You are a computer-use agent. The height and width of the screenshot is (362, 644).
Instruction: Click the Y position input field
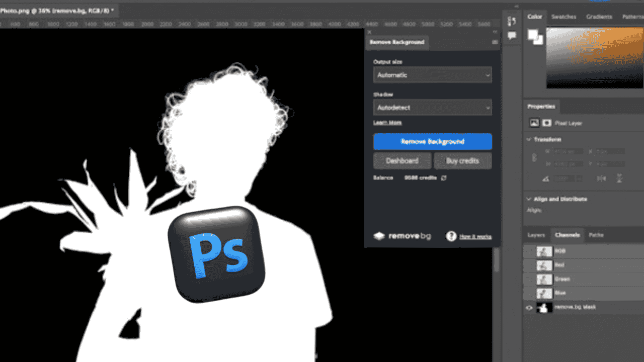click(x=610, y=164)
